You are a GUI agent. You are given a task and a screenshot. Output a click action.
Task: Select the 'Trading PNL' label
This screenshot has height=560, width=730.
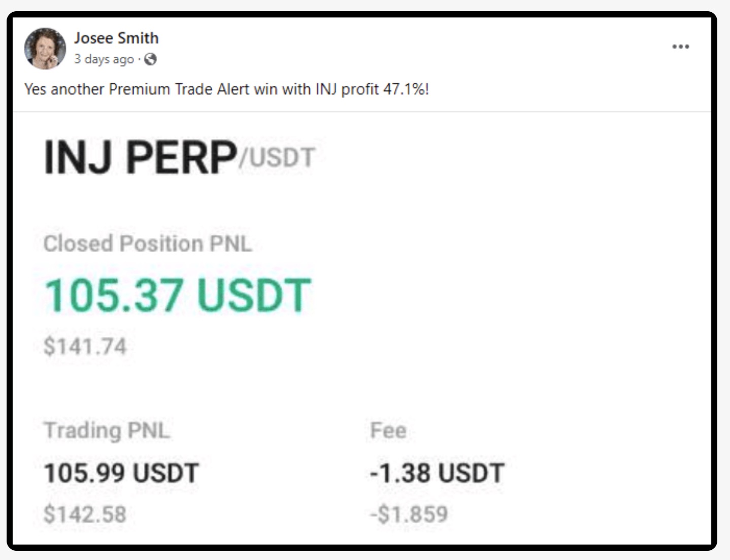coord(107,431)
